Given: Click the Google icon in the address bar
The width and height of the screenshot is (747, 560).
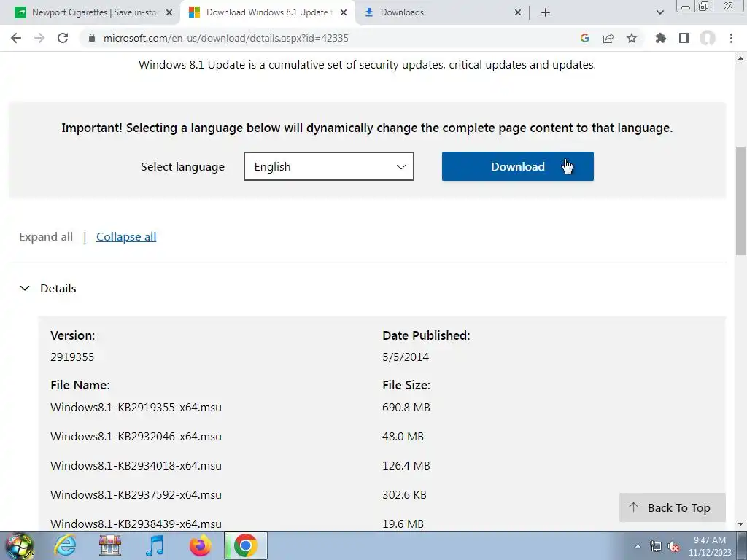Looking at the screenshot, I should (585, 38).
